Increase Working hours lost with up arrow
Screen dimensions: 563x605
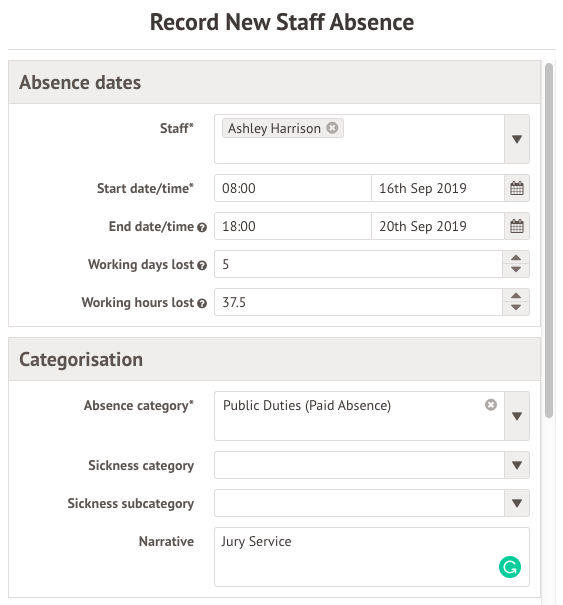pyautogui.click(x=516, y=296)
